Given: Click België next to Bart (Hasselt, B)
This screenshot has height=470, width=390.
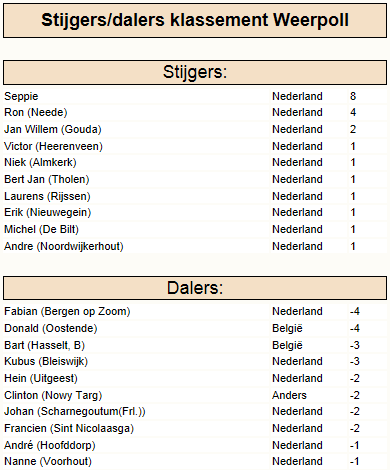Looking at the screenshot, I should click(287, 345).
